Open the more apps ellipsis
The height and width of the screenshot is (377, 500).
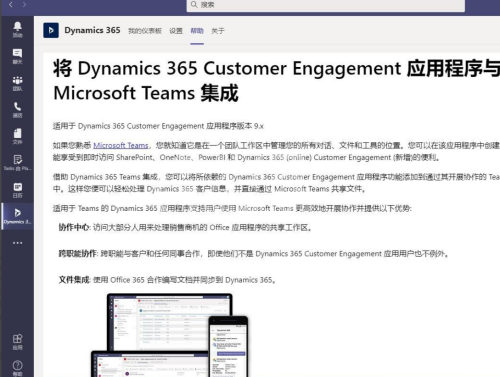(x=17, y=243)
